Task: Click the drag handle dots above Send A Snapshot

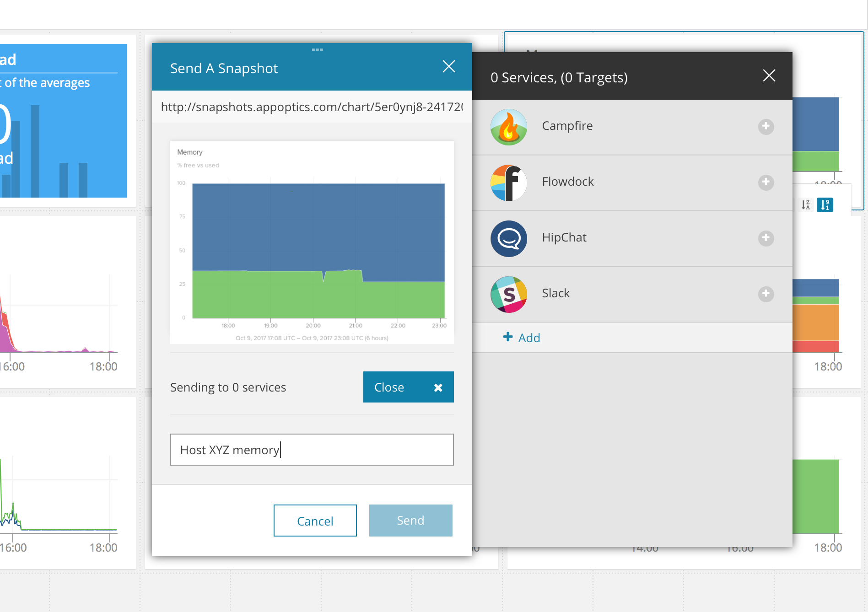Action: 317,50
